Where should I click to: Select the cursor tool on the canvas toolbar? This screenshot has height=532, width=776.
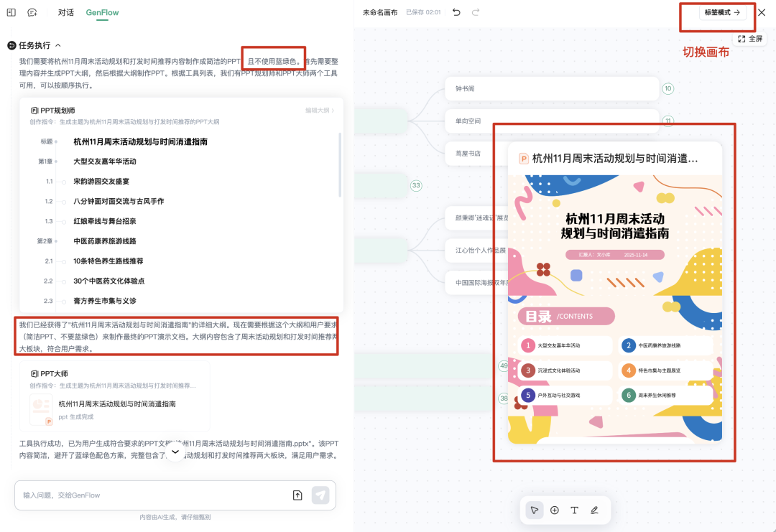(x=534, y=510)
